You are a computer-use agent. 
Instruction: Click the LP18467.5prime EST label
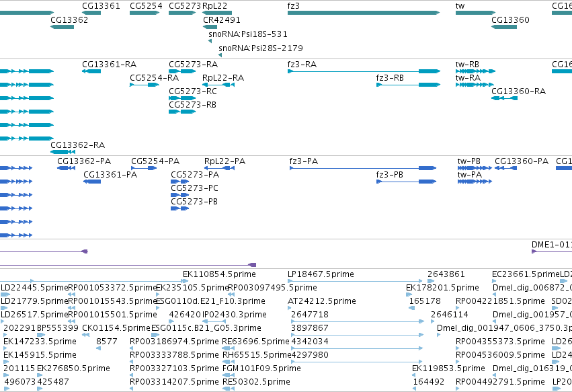321,274
